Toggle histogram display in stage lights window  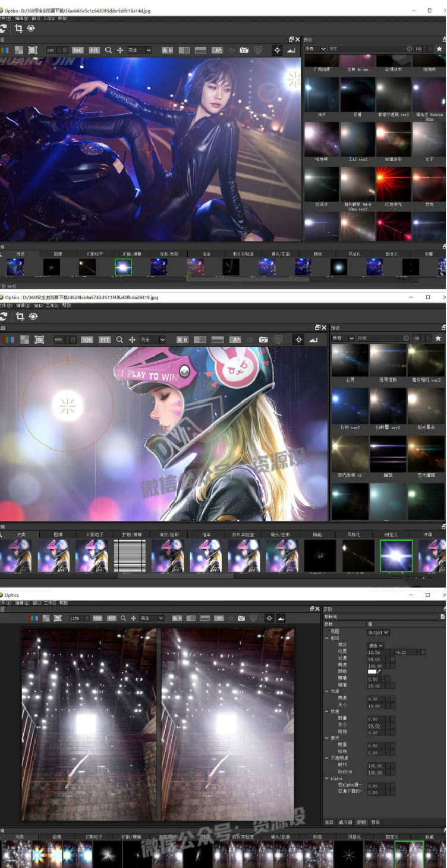(x=281, y=618)
